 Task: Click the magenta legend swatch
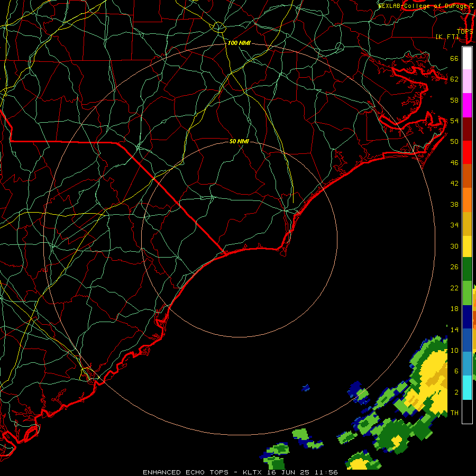467,105
